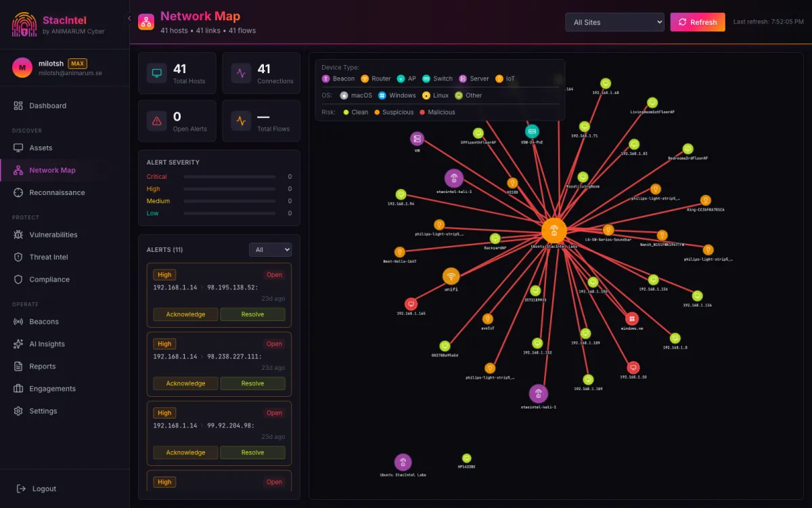Acknowledge the 98.195.138.52 alert
Viewport: 812px width, 508px height.
pyautogui.click(x=185, y=314)
